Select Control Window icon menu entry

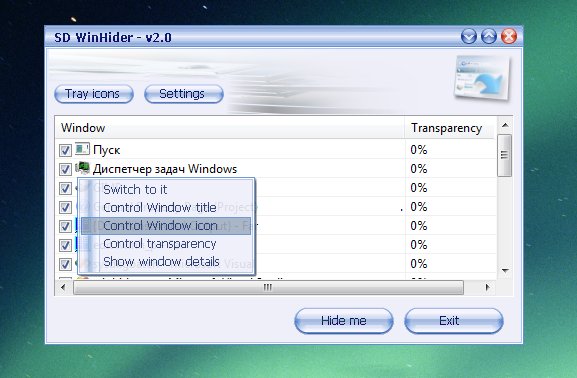tap(166, 226)
